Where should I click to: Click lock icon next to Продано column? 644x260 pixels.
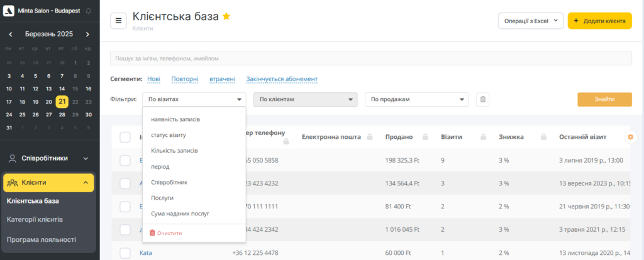coord(426,137)
